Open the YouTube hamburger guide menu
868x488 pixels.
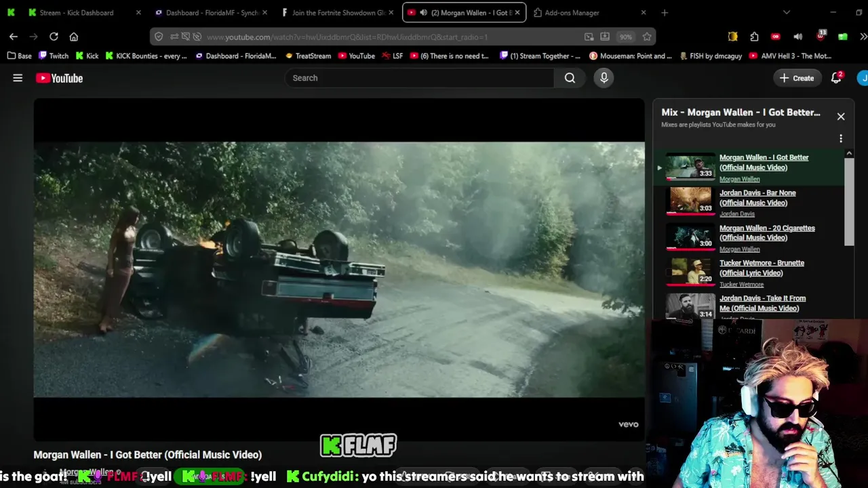tap(18, 78)
